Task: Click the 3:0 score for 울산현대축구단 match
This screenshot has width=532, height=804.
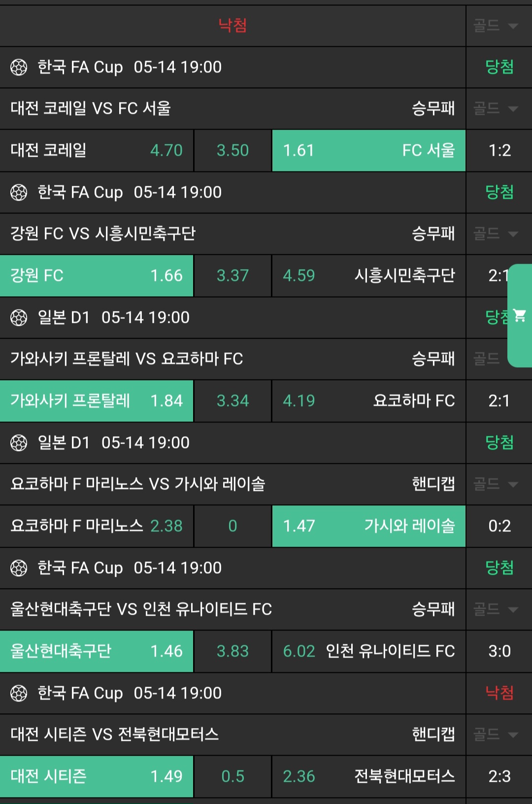Action: tap(499, 651)
